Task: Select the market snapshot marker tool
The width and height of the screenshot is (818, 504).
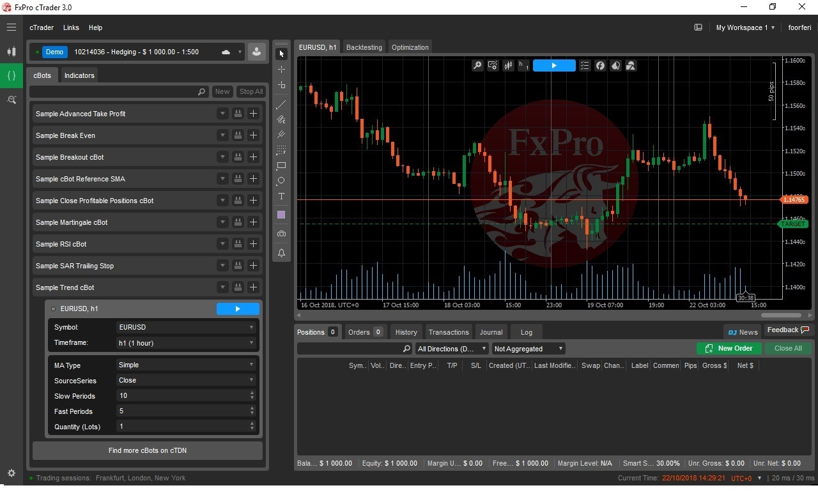Action: point(281,85)
